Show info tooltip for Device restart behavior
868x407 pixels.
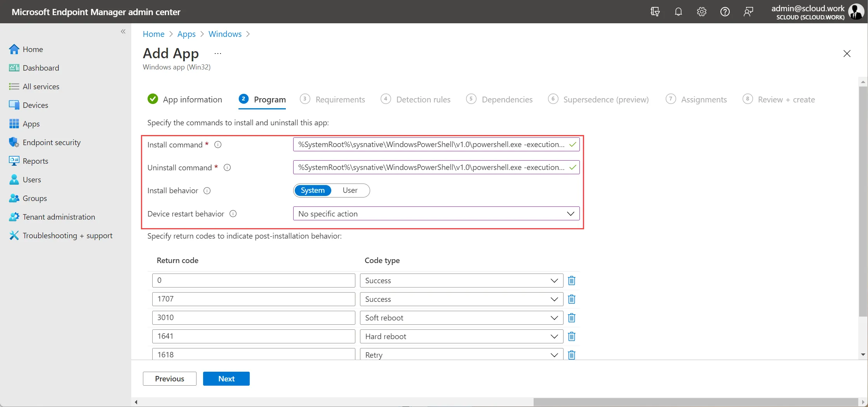233,214
